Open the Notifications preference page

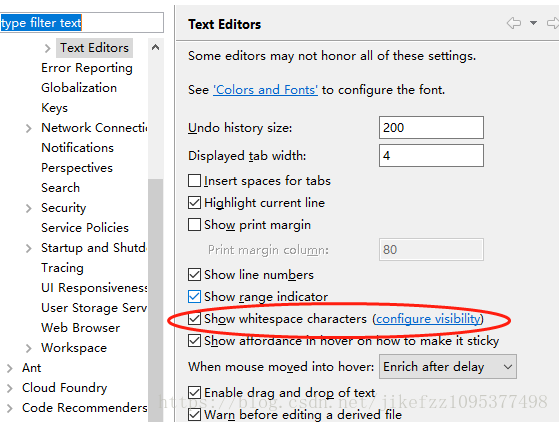pyautogui.click(x=77, y=148)
